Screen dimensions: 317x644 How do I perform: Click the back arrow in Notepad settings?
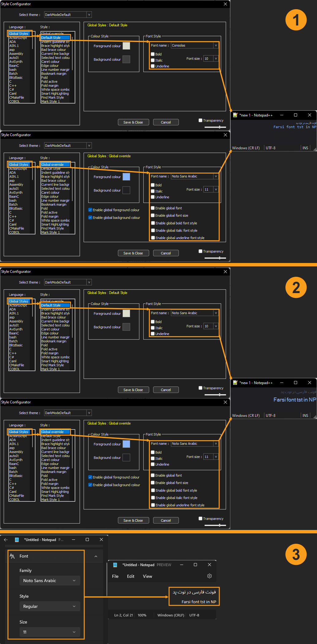pos(6,540)
